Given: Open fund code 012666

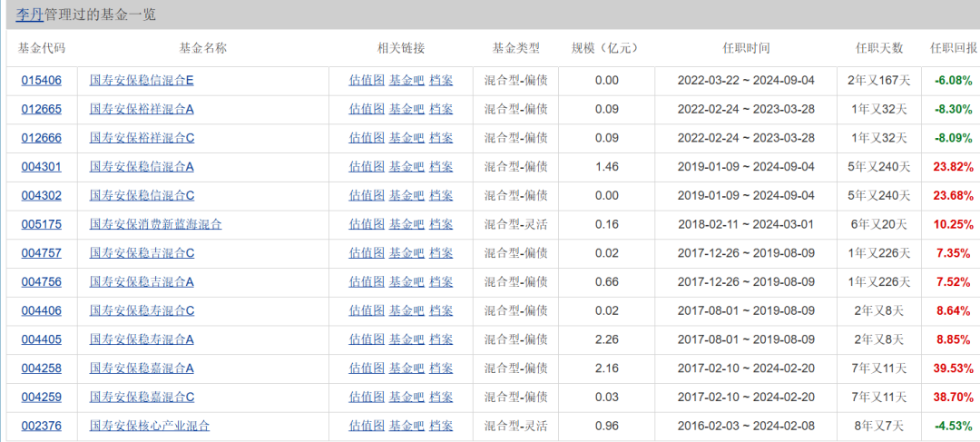Looking at the screenshot, I should pos(41,138).
